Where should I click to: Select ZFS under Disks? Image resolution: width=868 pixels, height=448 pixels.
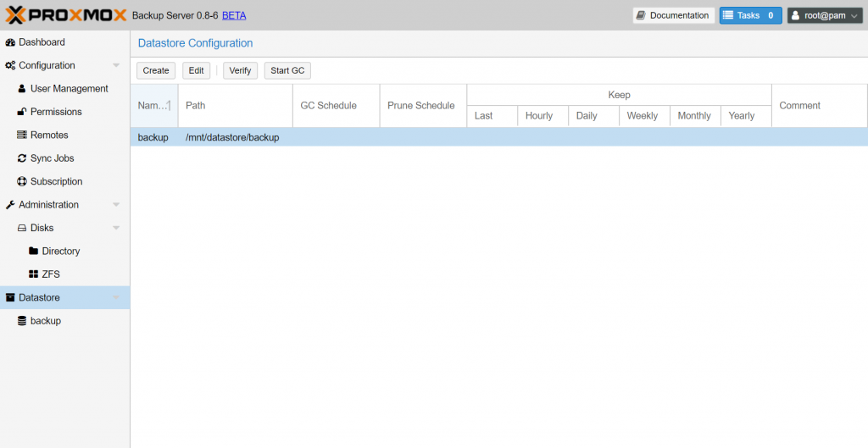click(x=64, y=274)
